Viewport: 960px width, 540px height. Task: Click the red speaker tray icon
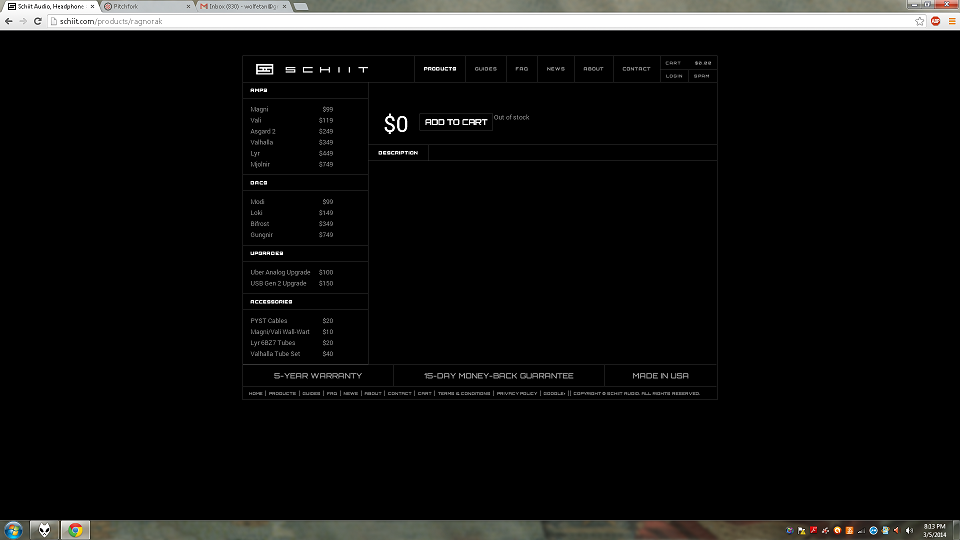pos(897,530)
